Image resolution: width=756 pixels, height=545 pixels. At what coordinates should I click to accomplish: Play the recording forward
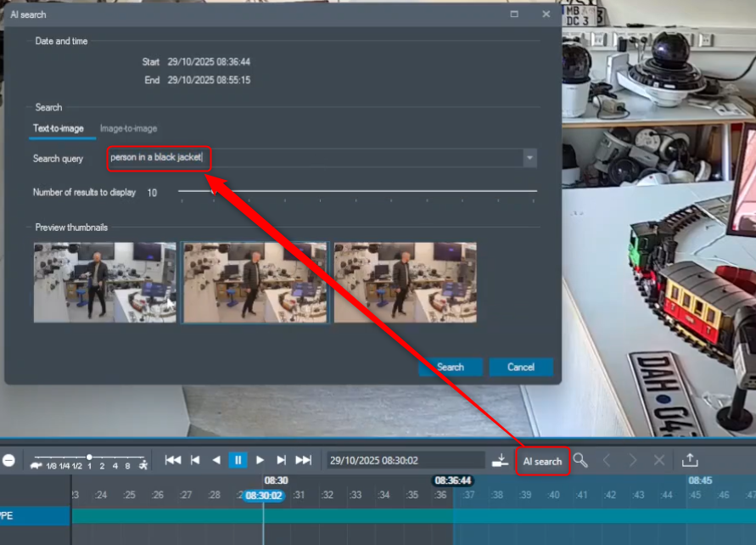coord(260,460)
